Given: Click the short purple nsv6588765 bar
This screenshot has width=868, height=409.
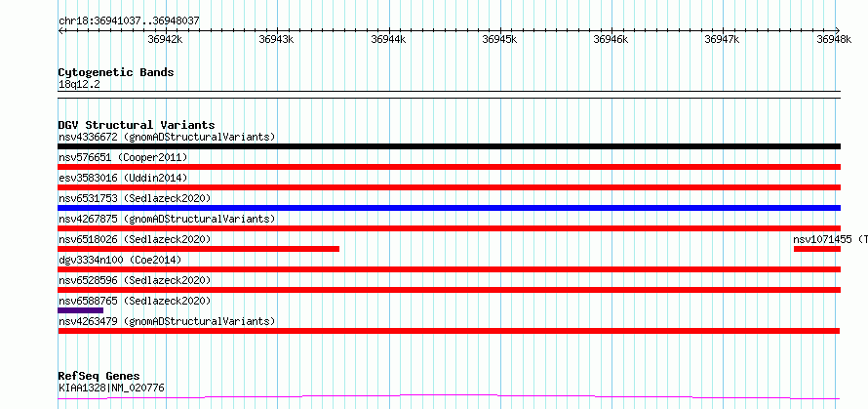Looking at the screenshot, I should [80, 310].
